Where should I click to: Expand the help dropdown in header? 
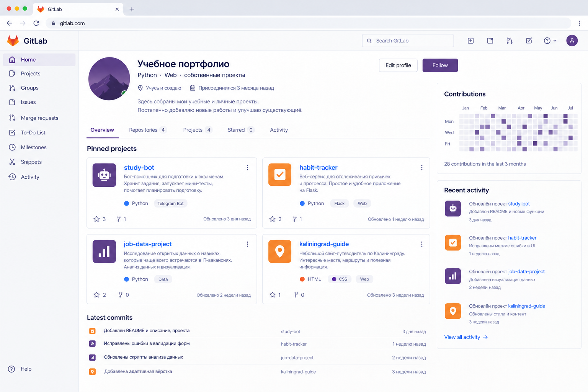tap(550, 41)
